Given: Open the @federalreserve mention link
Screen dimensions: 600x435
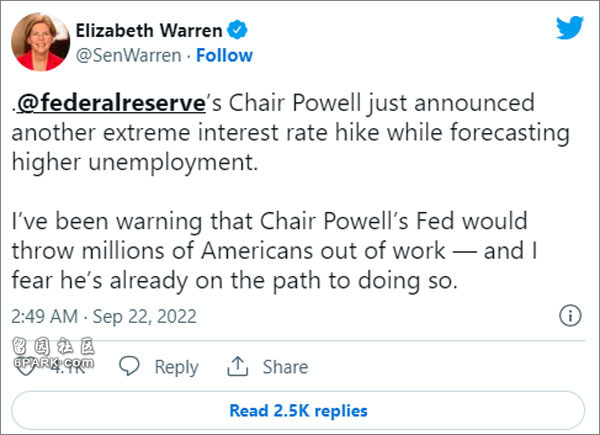Looking at the screenshot, I should (x=111, y=103).
